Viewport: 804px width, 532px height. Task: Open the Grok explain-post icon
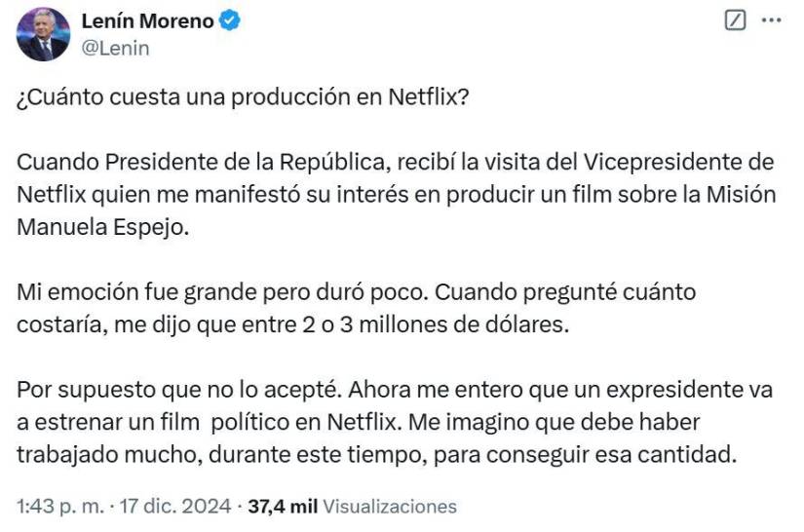tap(736, 20)
